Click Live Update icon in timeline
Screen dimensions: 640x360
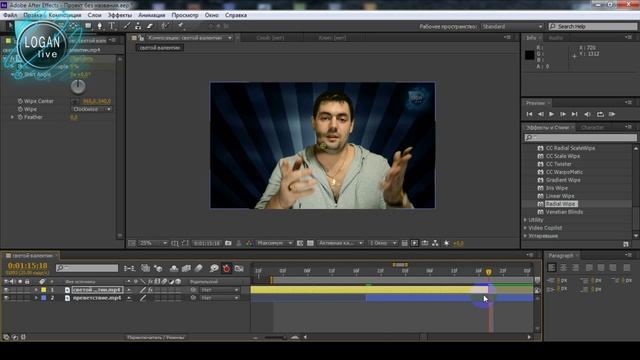(145, 268)
